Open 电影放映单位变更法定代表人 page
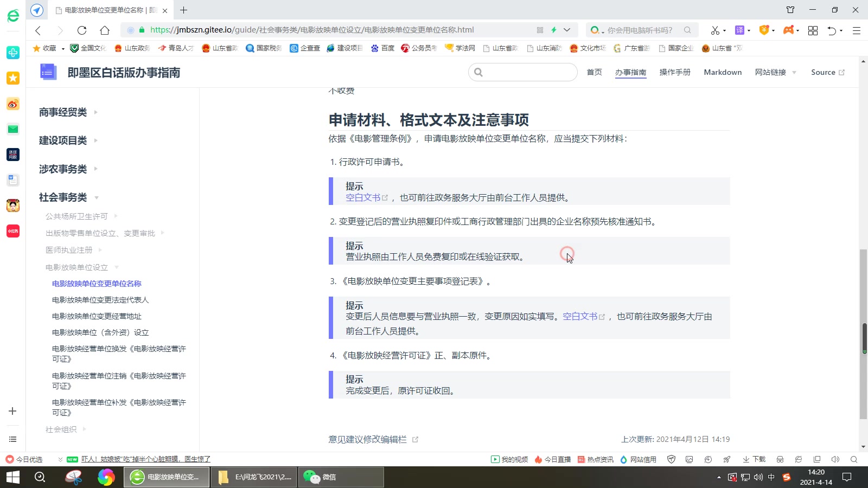 click(100, 300)
